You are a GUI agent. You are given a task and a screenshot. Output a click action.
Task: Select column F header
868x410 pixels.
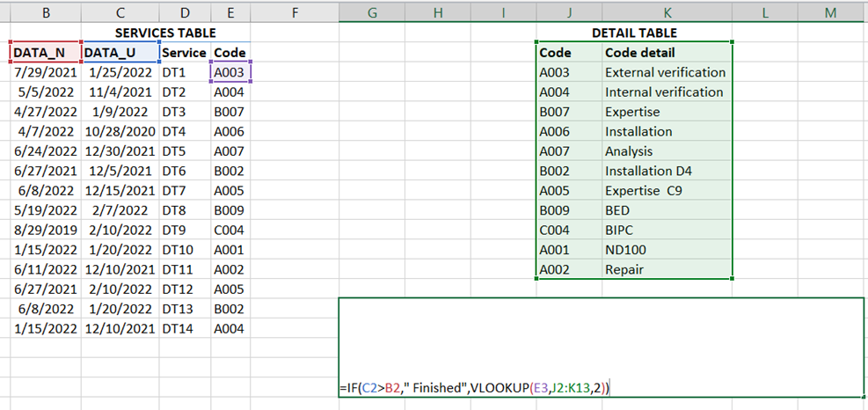pyautogui.click(x=295, y=11)
